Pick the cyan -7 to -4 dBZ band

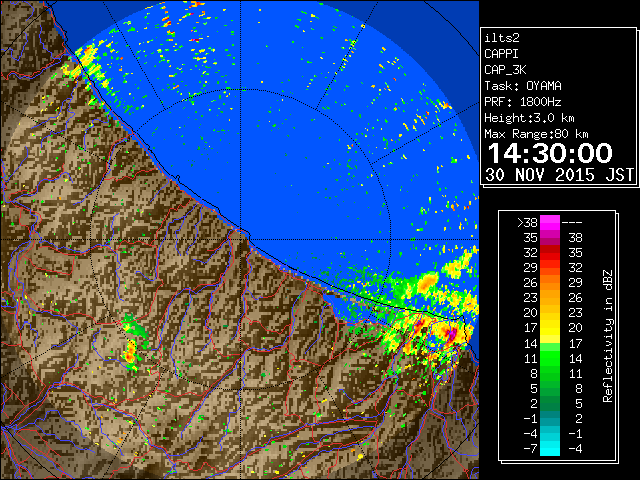[x=550, y=448]
